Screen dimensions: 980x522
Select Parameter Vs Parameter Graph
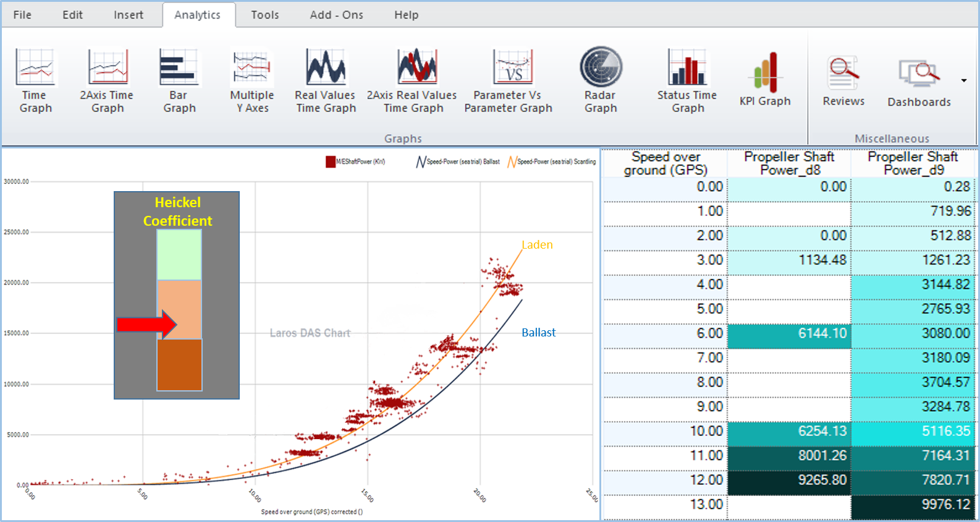[509, 80]
